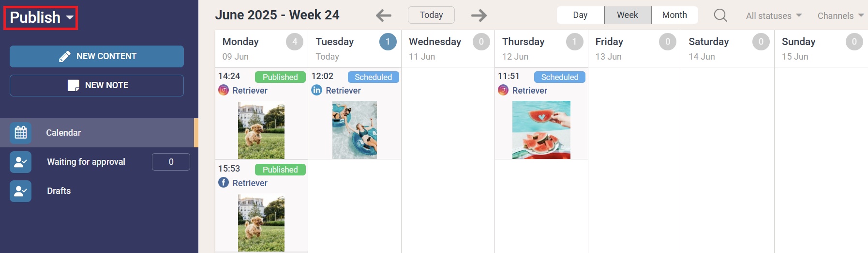The image size is (868, 253).
Task: Switch to Week view
Action: [628, 15]
